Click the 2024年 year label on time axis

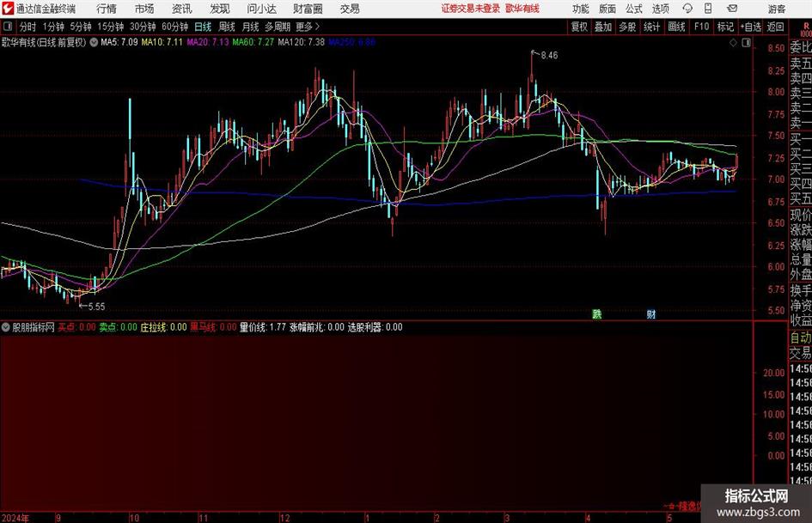point(15,518)
